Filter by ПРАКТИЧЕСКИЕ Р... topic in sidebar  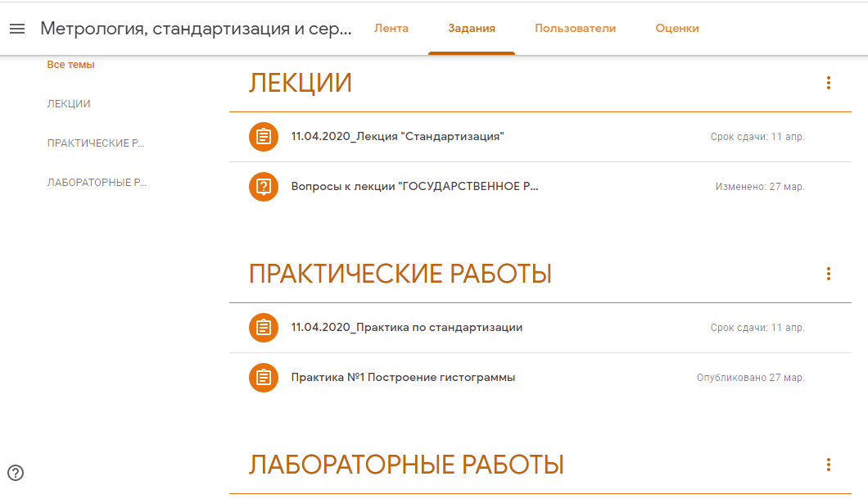click(x=96, y=143)
